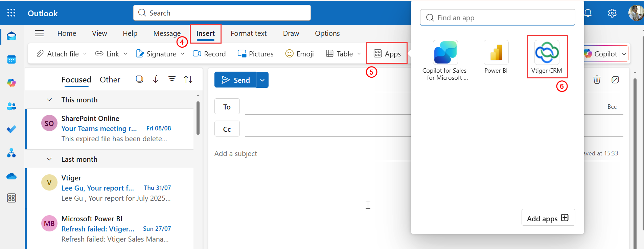Open the Format text tab

(x=249, y=33)
